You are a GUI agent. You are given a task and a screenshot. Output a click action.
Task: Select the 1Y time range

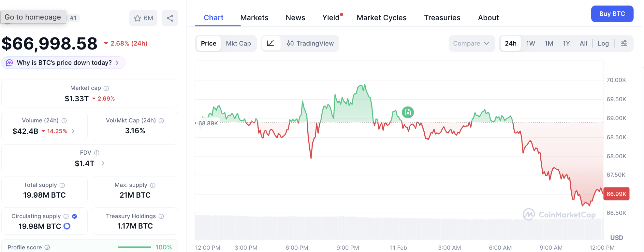[x=566, y=43]
